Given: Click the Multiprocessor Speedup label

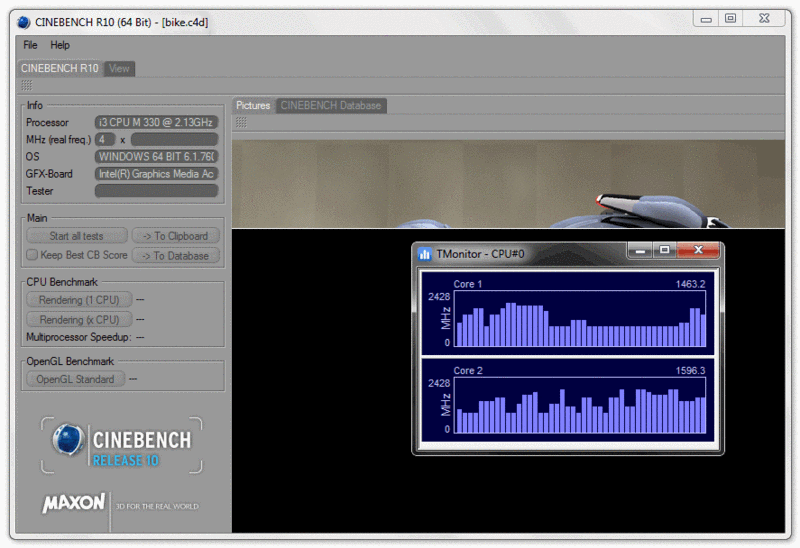Looking at the screenshot, I should pos(79,337).
